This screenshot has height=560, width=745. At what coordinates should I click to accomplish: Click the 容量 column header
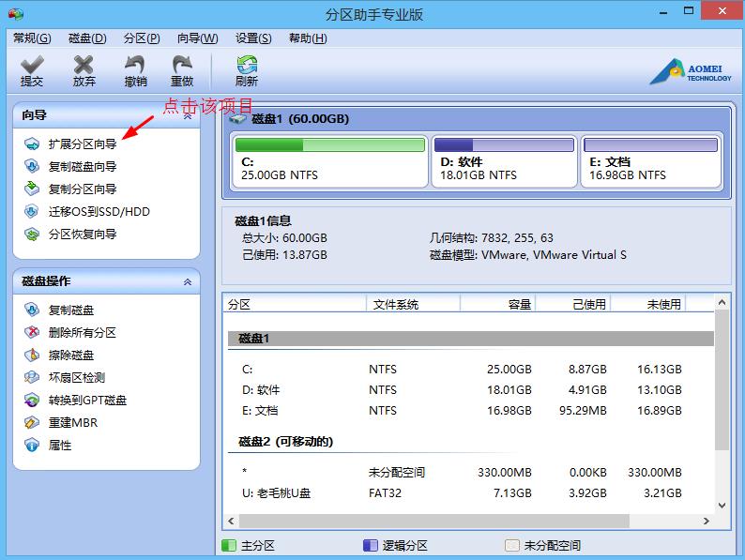[498, 304]
